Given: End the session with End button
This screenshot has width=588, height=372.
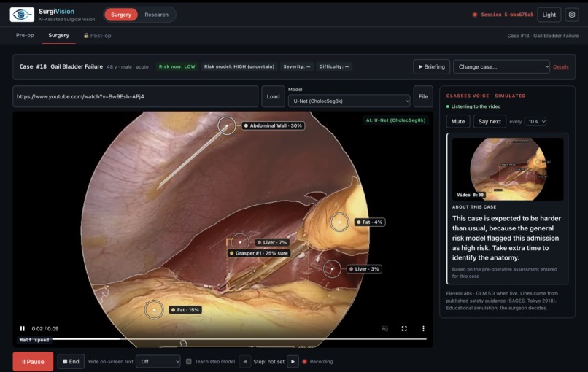Looking at the screenshot, I should 71,362.
